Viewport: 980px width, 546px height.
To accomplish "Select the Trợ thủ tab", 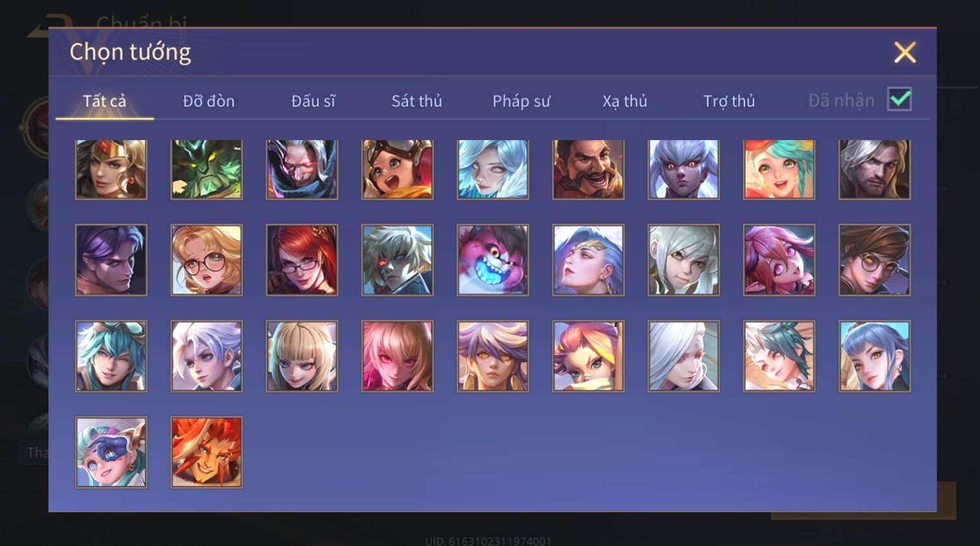I will click(x=729, y=101).
